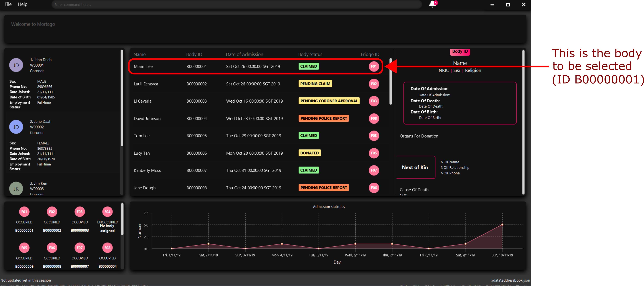The width and height of the screenshot is (644, 286).
Task: Click Jahn Daah's JD avatar
Action: point(16,65)
